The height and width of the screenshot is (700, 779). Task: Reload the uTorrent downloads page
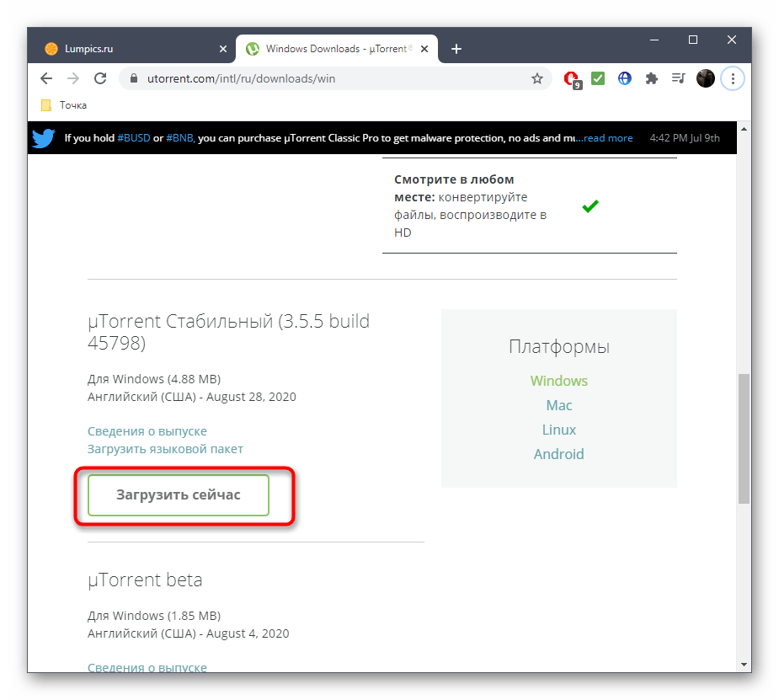click(100, 78)
